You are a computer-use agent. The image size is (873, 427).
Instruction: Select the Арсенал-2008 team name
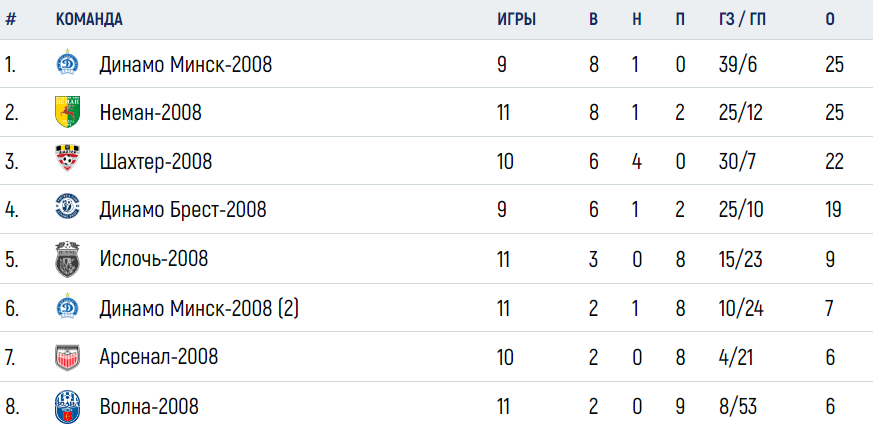coord(159,356)
